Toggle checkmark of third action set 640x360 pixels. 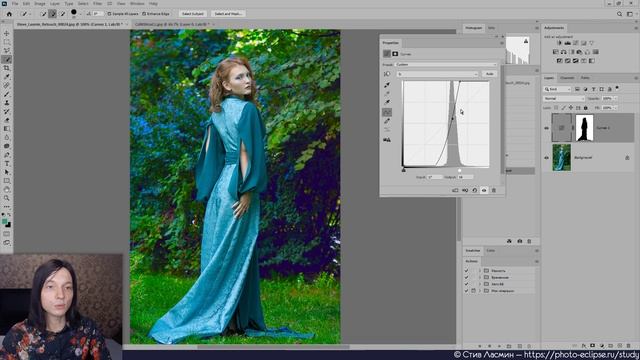tap(466, 284)
